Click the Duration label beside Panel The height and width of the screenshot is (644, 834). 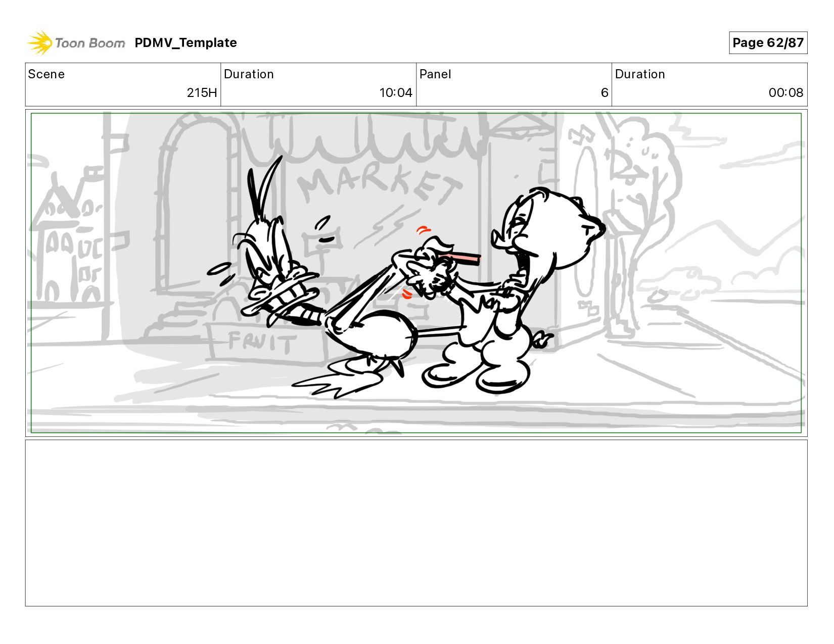pyautogui.click(x=640, y=74)
